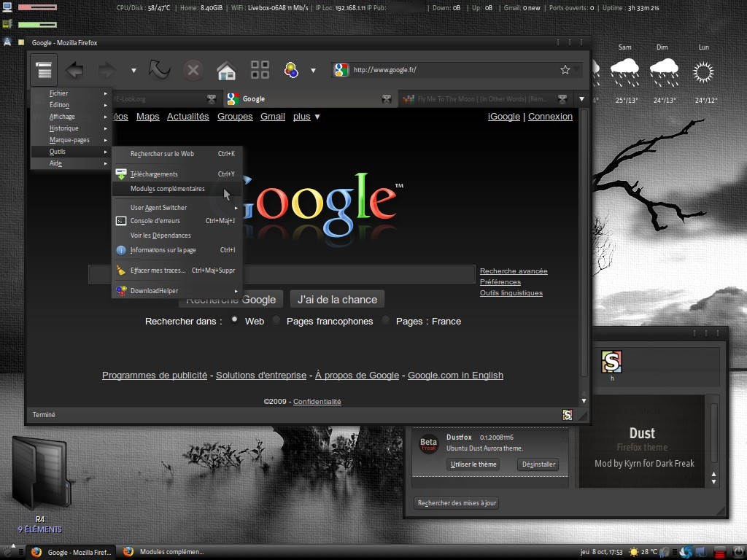The height and width of the screenshot is (560, 747).
Task: Open the back/forward history dropdown arrow
Action: (x=134, y=71)
